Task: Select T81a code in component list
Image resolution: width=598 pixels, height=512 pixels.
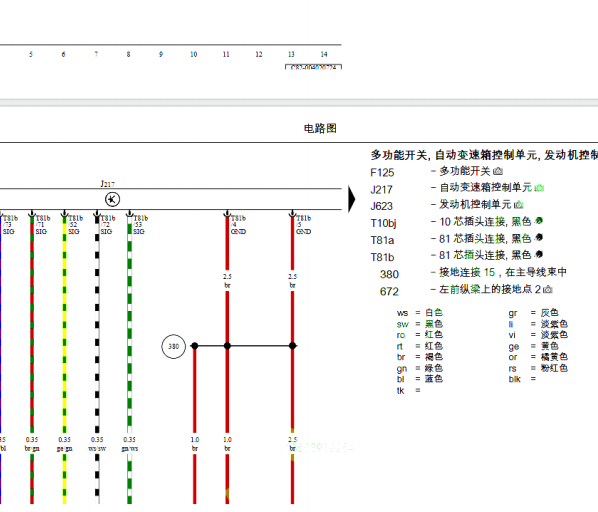Action: (x=382, y=241)
